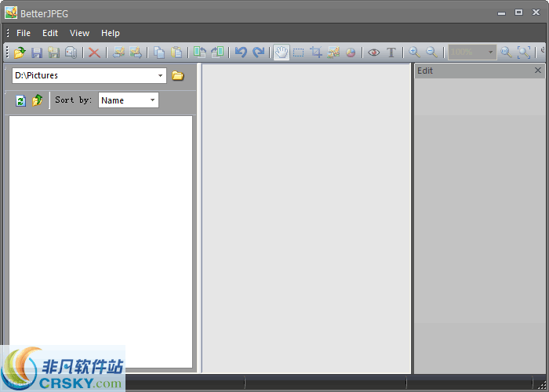Open the Sort by Name dropdown

coord(153,100)
